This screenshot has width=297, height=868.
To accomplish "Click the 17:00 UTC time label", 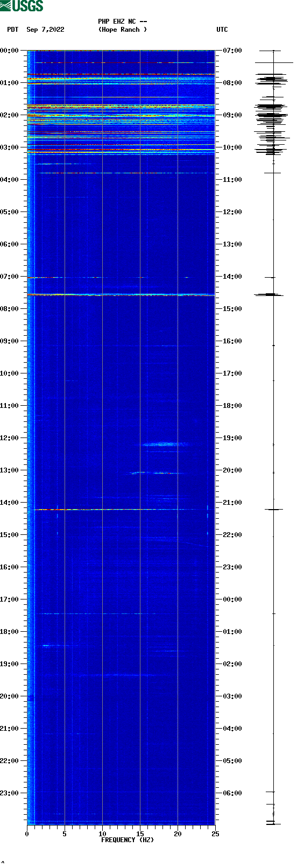I will 232,373.
